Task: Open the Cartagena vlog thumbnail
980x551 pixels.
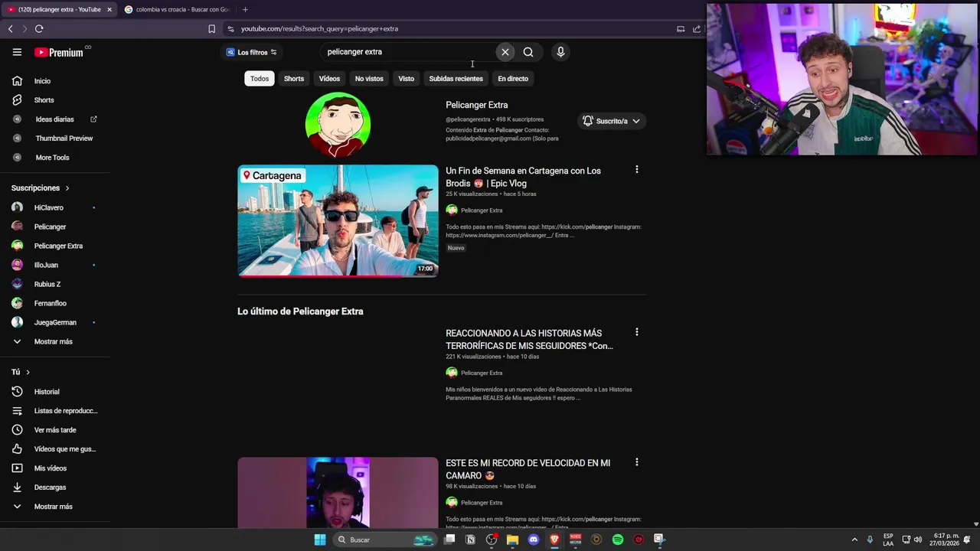Action: [x=338, y=221]
